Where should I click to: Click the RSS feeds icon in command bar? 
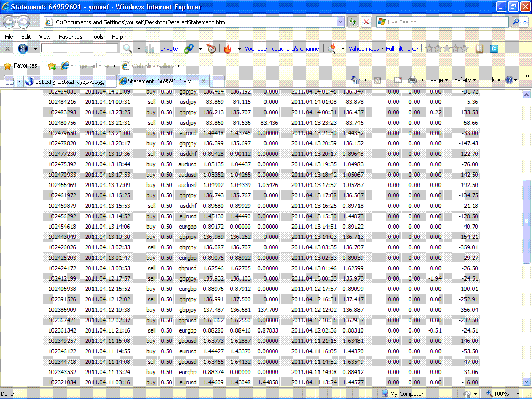pos(377,81)
